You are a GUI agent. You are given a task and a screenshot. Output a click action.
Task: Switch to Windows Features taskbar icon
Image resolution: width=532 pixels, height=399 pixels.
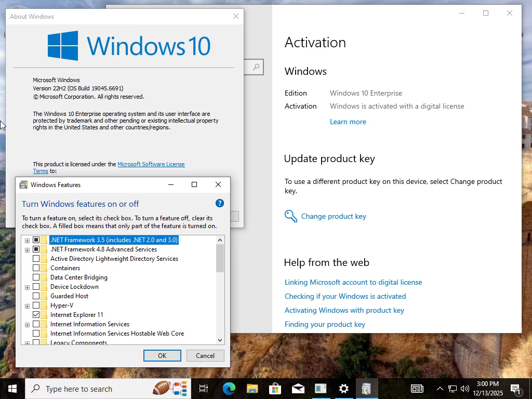(366, 389)
